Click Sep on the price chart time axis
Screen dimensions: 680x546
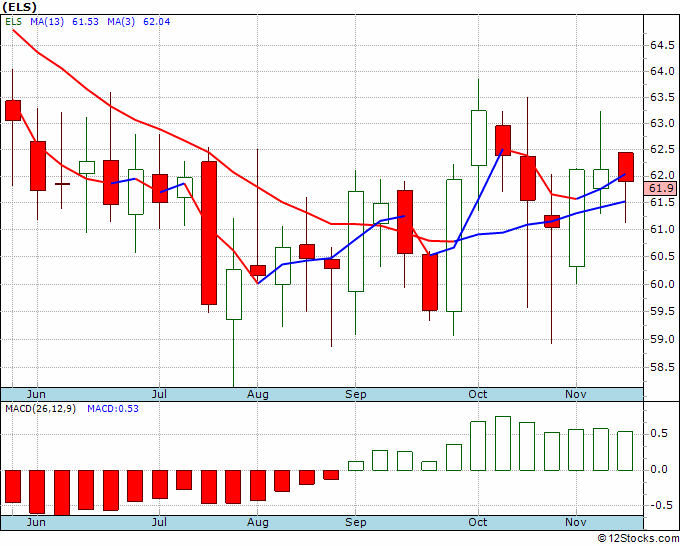coord(356,394)
